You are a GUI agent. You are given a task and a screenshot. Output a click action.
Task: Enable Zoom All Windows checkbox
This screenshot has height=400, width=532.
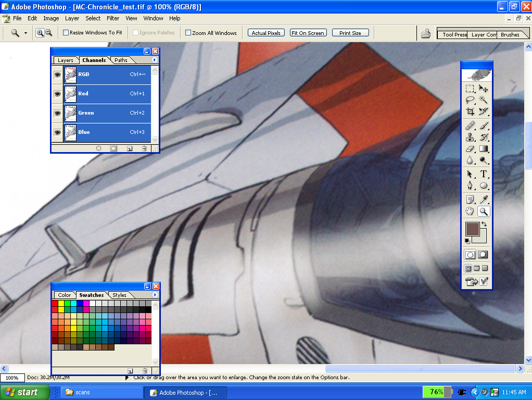[x=188, y=33]
